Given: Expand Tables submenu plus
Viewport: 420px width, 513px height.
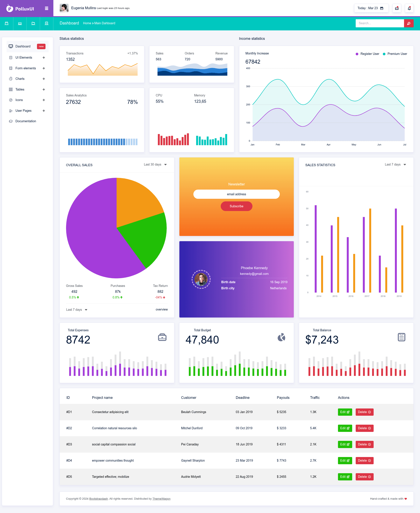Looking at the screenshot, I should pos(44,89).
